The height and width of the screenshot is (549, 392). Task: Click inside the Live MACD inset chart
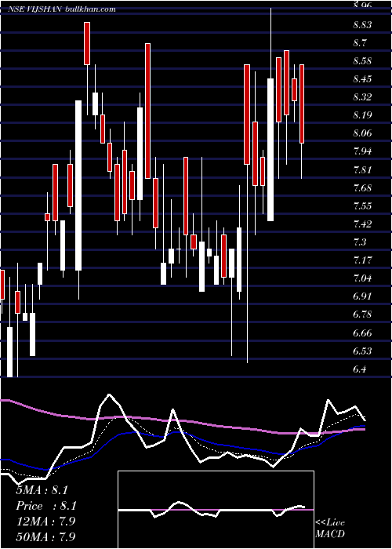coord(216,510)
